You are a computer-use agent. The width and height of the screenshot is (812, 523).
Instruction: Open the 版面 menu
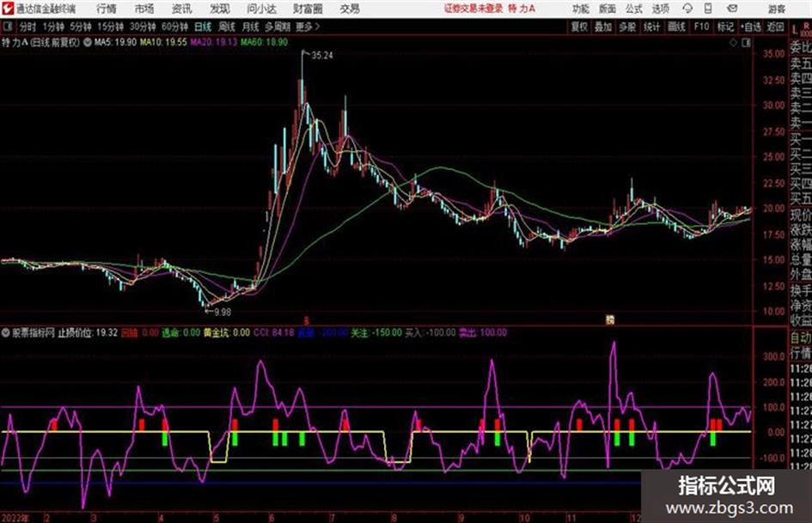click(607, 9)
